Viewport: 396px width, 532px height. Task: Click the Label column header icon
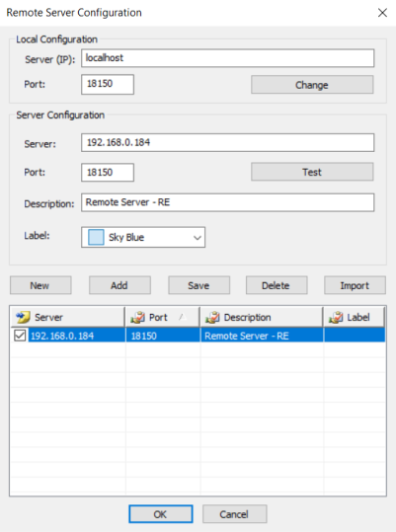[x=335, y=317]
